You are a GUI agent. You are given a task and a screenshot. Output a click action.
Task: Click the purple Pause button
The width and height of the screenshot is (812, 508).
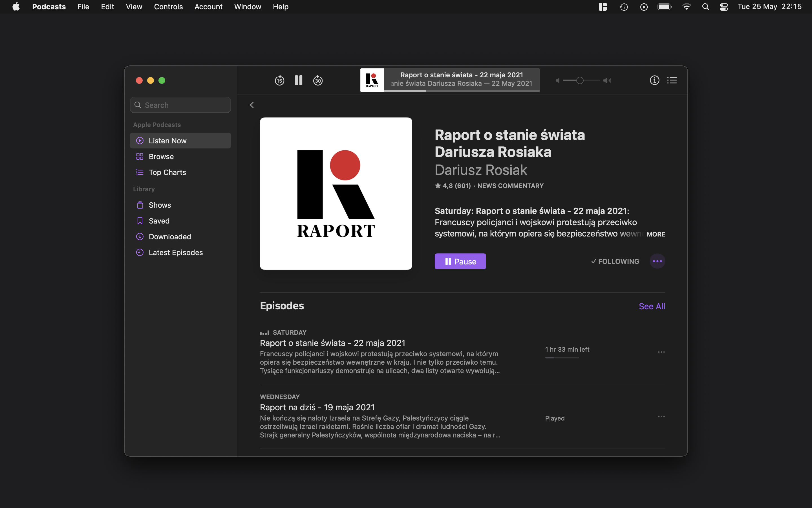pyautogui.click(x=460, y=261)
